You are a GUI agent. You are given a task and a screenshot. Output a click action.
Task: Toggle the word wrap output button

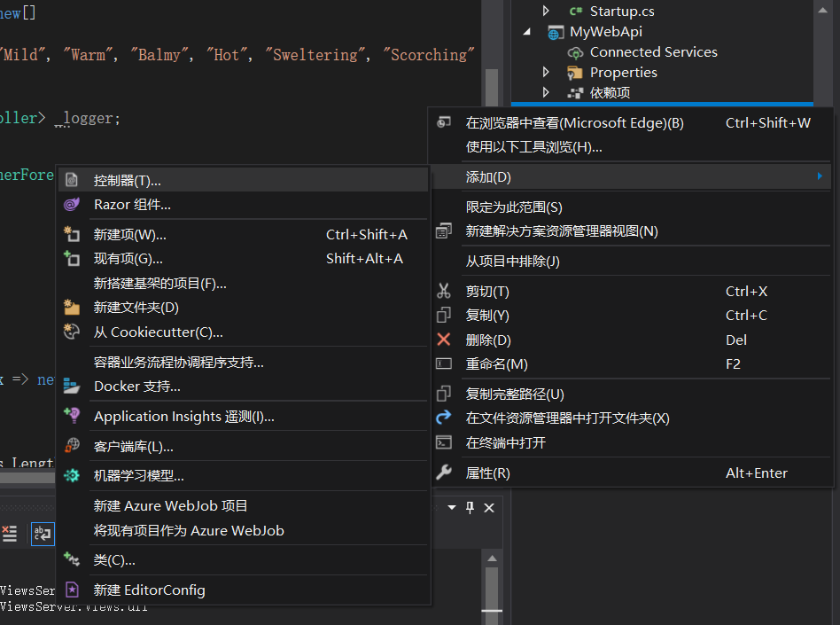tap(43, 534)
